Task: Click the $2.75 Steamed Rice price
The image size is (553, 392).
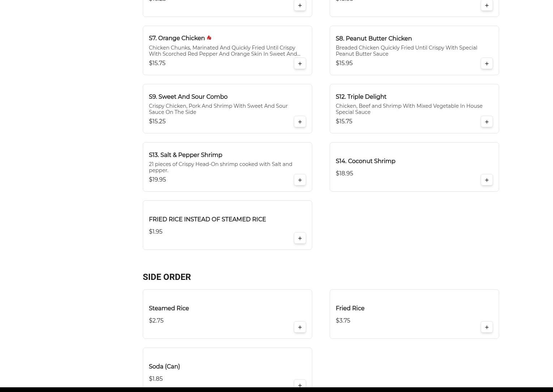Action: (x=156, y=321)
